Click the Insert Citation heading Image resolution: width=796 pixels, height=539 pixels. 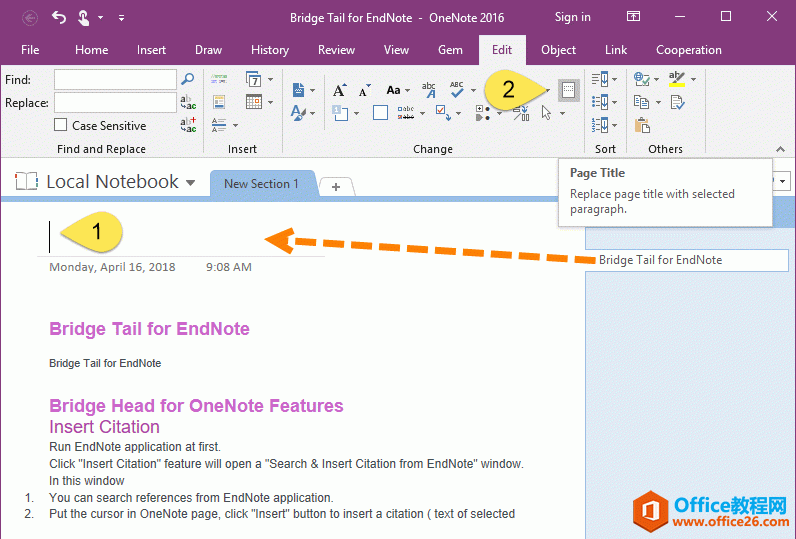tap(105, 427)
